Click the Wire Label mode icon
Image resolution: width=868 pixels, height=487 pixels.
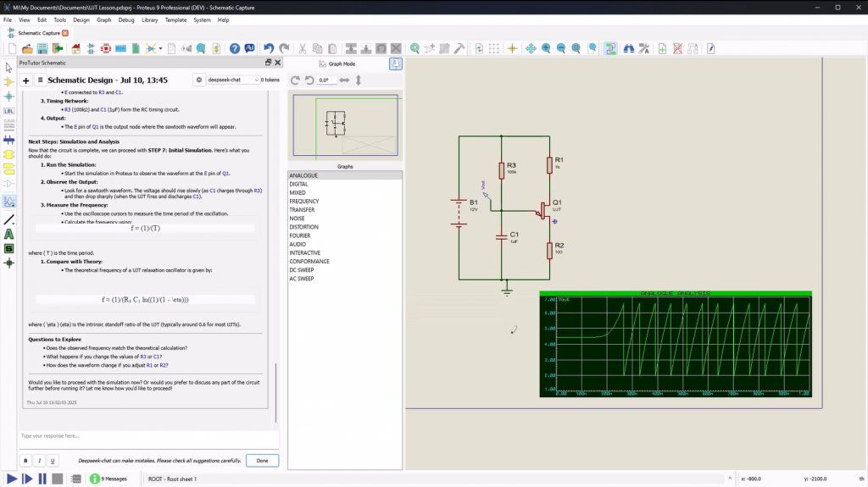[9, 110]
